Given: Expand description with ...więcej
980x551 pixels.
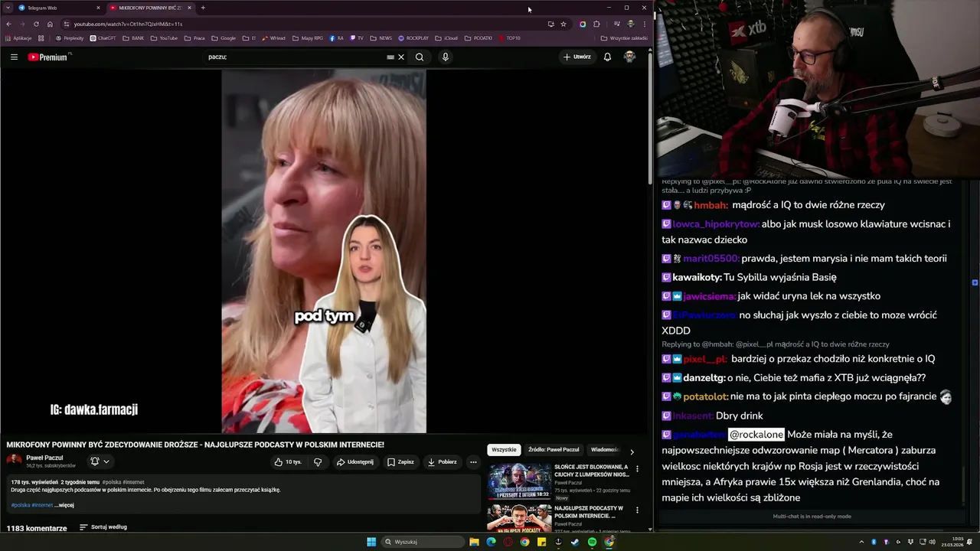Looking at the screenshot, I should (64, 505).
